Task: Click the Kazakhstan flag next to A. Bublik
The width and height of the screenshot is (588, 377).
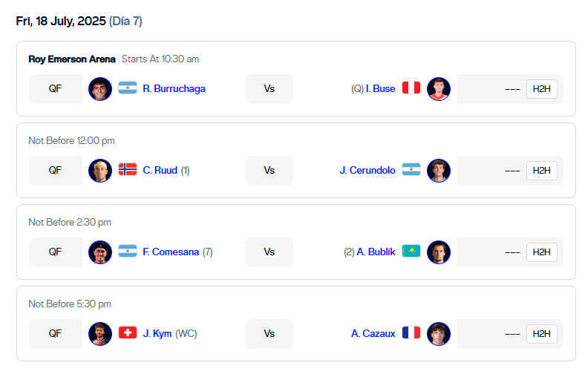Action: pyautogui.click(x=411, y=251)
